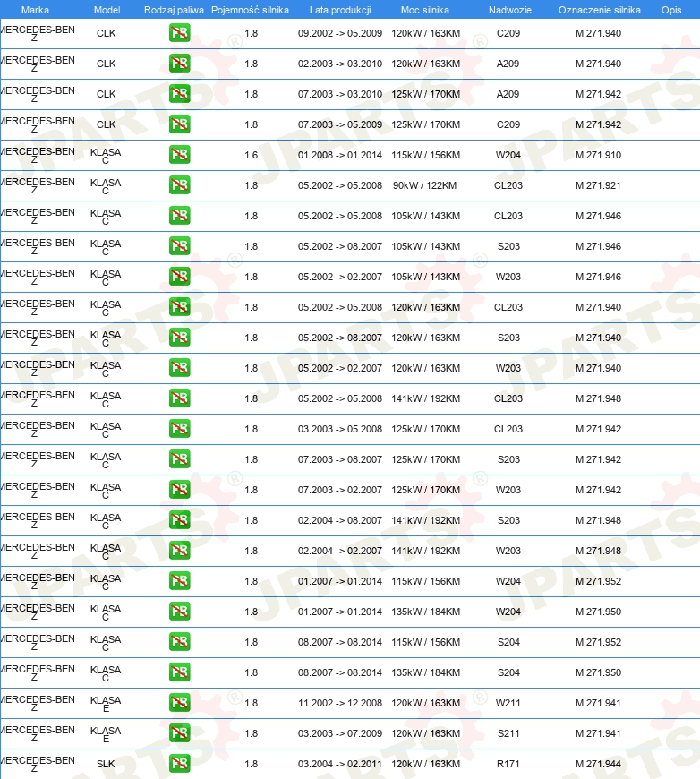Select production years 11.2002 -> 12.2008
700x779 pixels.
340,703
